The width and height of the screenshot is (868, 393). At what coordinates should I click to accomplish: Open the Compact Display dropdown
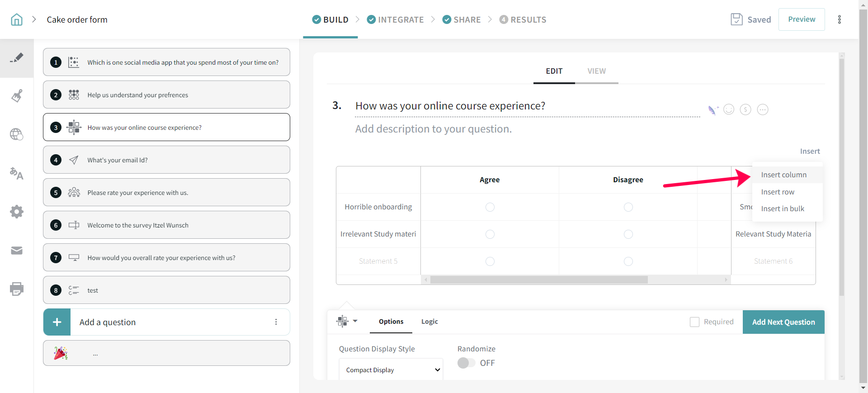[391, 370]
